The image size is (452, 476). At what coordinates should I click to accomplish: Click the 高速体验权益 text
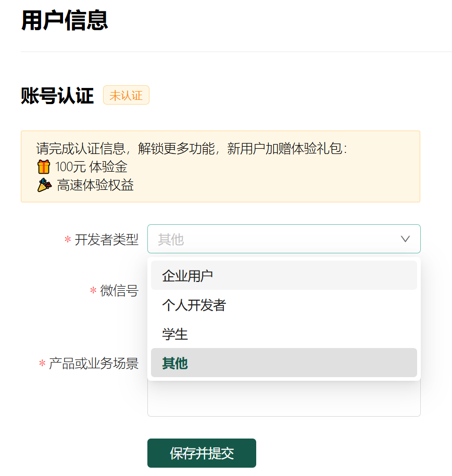pyautogui.click(x=95, y=185)
